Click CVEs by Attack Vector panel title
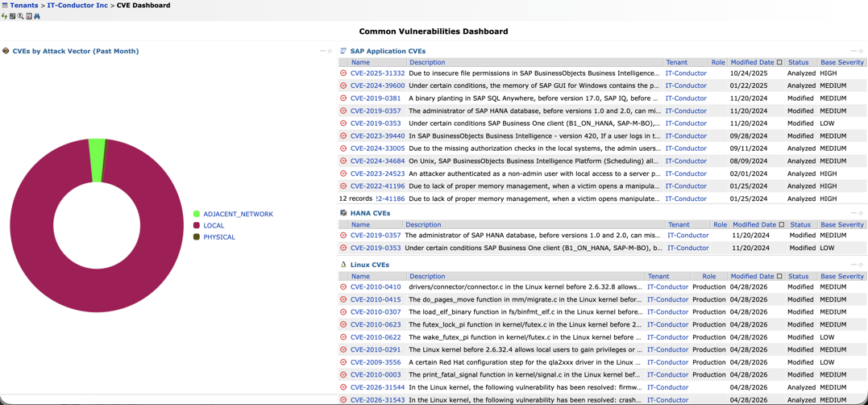This screenshot has height=405, width=868. pos(75,51)
